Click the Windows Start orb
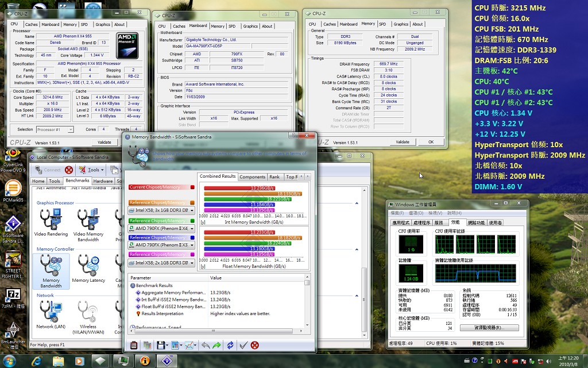The width and height of the screenshot is (588, 368). 9,361
